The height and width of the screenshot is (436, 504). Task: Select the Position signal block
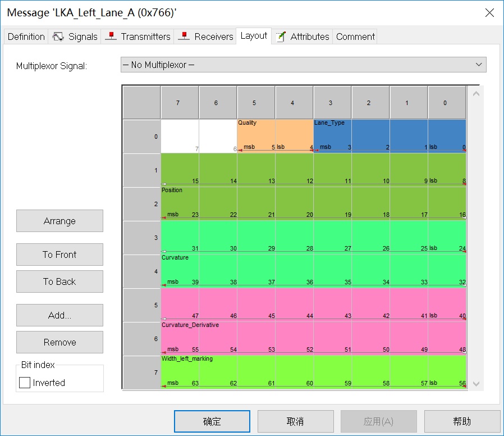tap(313, 187)
